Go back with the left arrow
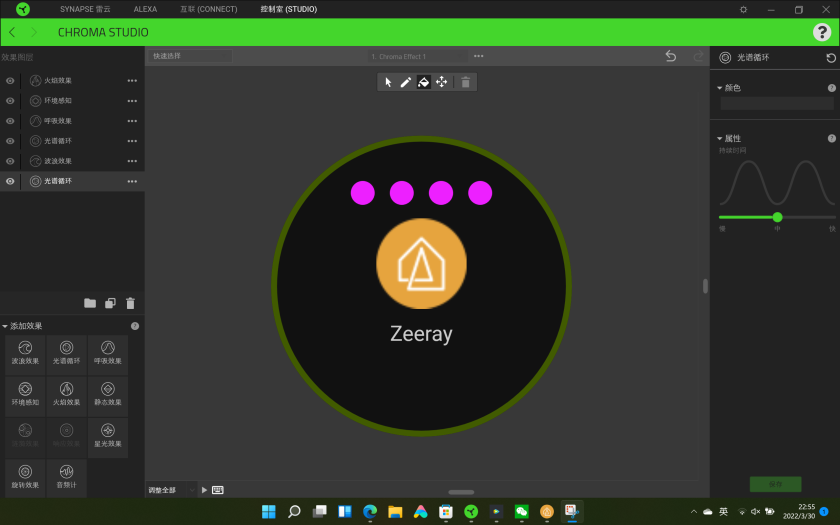Screen dimensions: 840x525 tap(12, 32)
